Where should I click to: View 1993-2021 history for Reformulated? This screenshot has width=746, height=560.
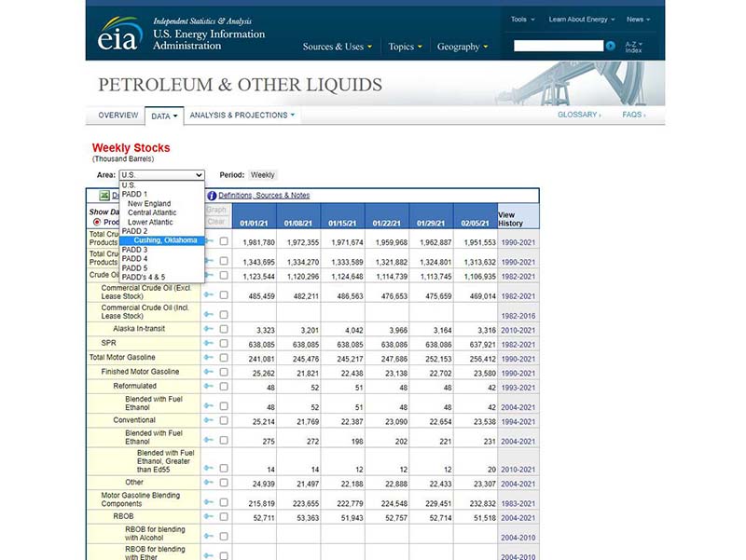(x=518, y=388)
